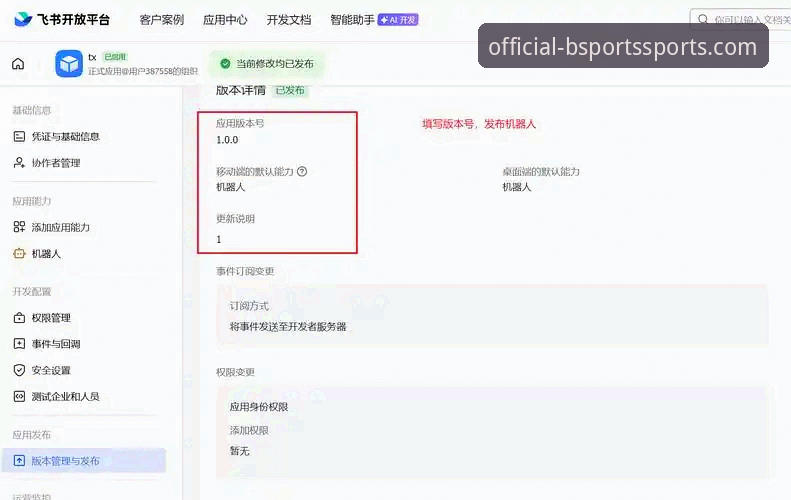Open 权限管理 page

pos(51,318)
